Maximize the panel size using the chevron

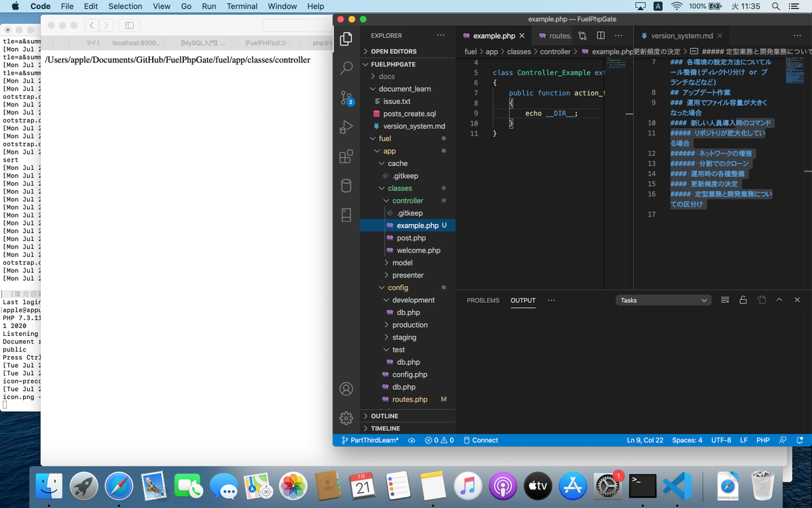pos(779,300)
